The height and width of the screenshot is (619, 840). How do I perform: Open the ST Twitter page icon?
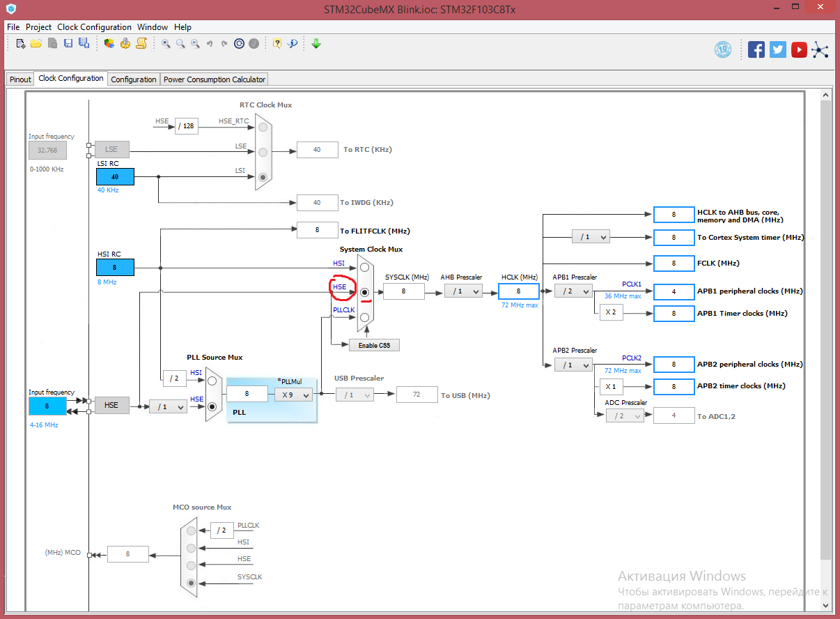pyautogui.click(x=778, y=49)
